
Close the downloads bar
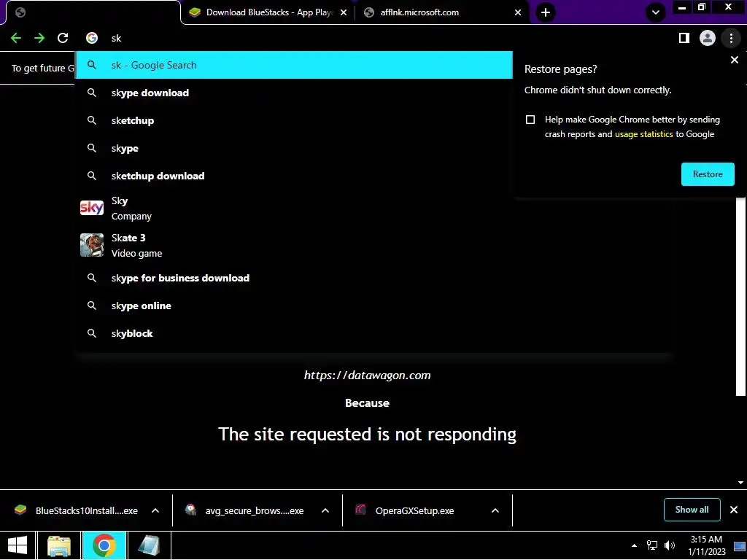(734, 510)
